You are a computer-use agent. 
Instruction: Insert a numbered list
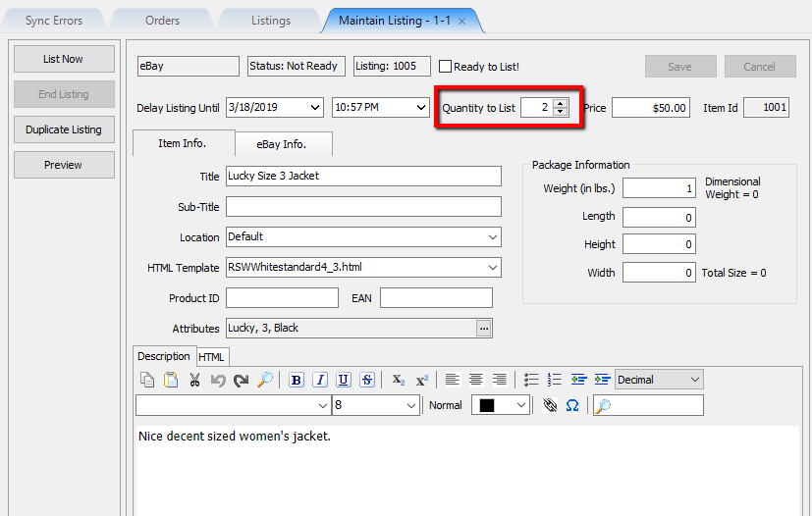click(x=554, y=380)
